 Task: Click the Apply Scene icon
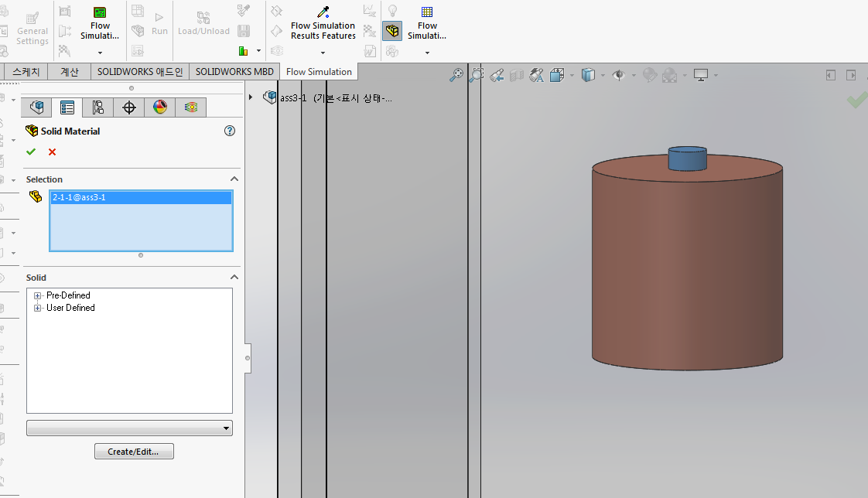[x=670, y=75]
